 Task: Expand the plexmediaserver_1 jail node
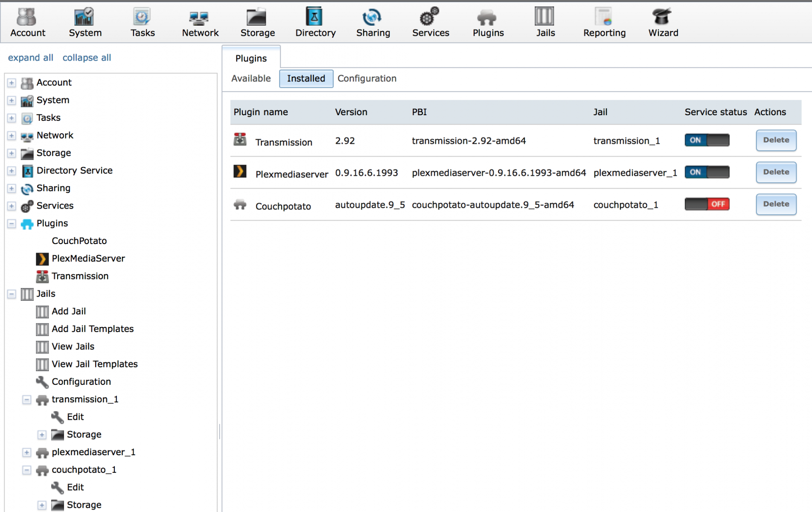coord(26,452)
